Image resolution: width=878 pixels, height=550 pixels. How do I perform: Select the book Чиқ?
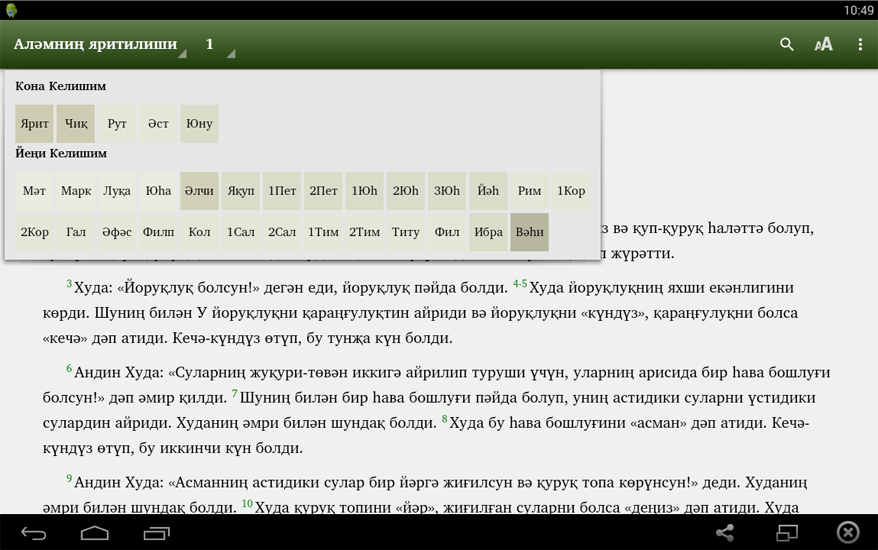coord(76,124)
